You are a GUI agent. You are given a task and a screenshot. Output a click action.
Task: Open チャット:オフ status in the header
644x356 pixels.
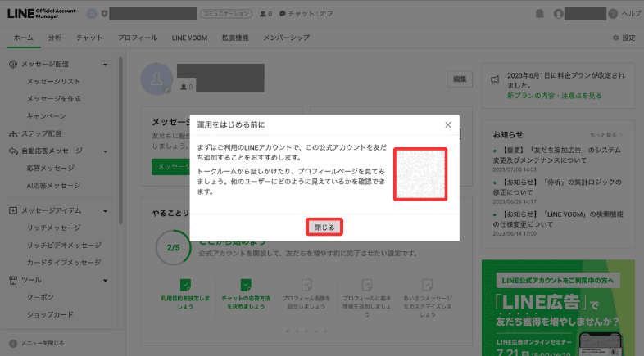tap(306, 14)
